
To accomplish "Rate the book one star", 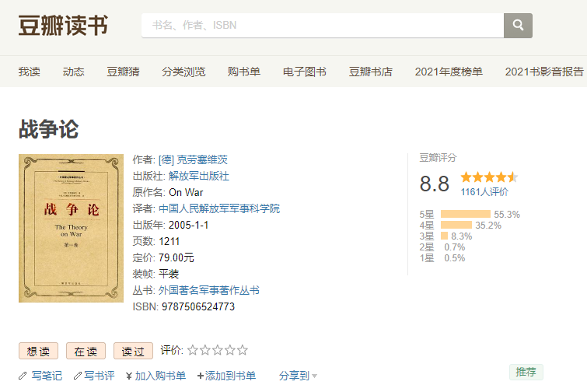I will coord(192,350).
